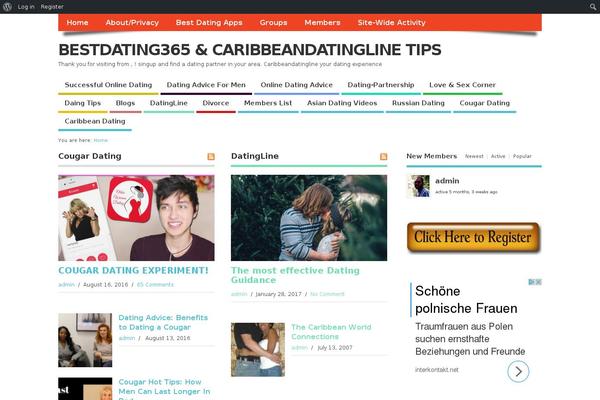
Task: Click Schöne polnische Frauen ad headline
Action: point(466,300)
